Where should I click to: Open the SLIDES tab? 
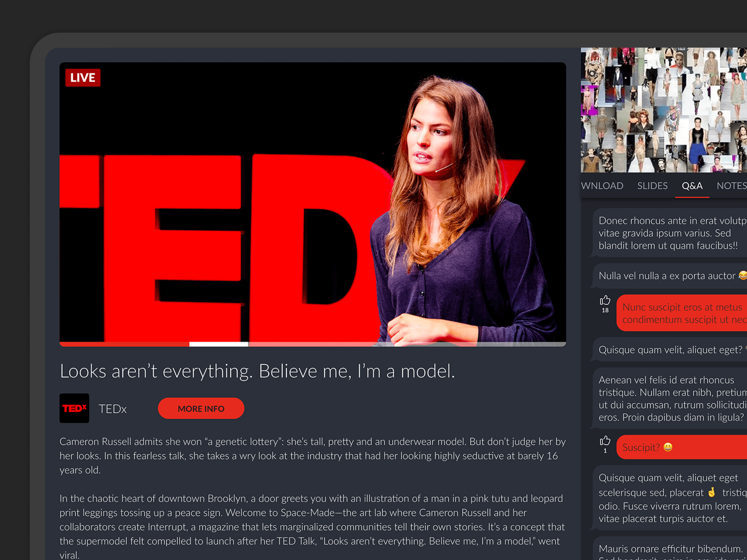[x=652, y=186]
